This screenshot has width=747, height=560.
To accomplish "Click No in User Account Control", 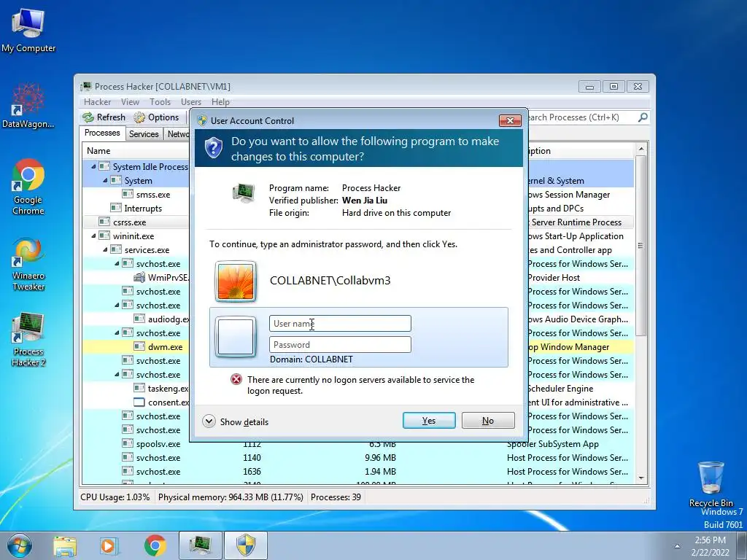I will 488,421.
